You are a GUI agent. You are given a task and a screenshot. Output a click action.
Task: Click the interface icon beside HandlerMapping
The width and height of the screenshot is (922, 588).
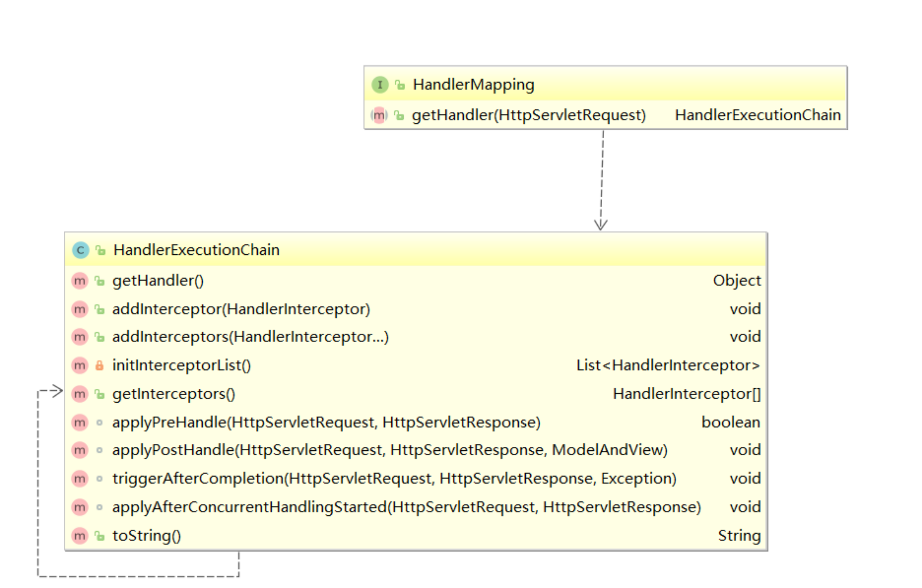380,85
